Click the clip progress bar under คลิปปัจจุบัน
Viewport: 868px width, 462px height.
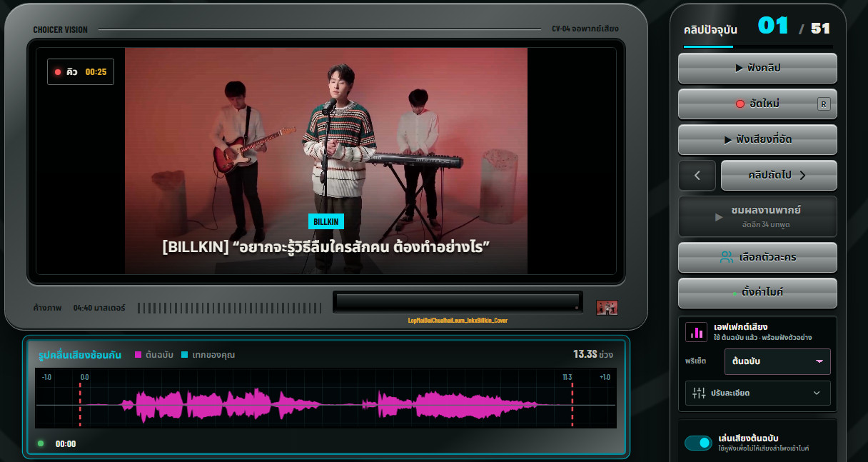(x=758, y=46)
